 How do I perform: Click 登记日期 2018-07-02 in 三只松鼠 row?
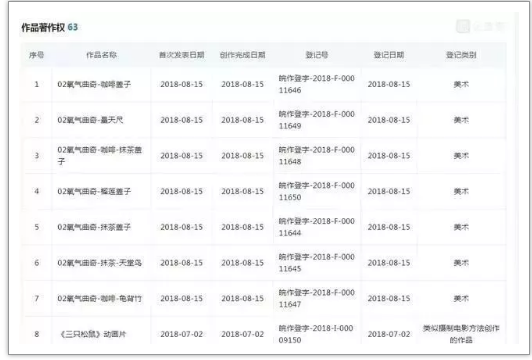[389, 334]
